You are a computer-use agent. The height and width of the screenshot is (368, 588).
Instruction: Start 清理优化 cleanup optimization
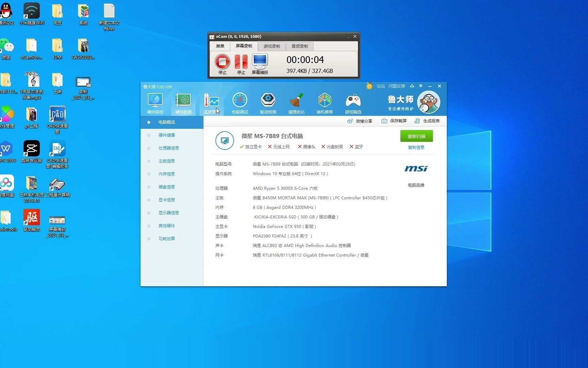(x=296, y=102)
